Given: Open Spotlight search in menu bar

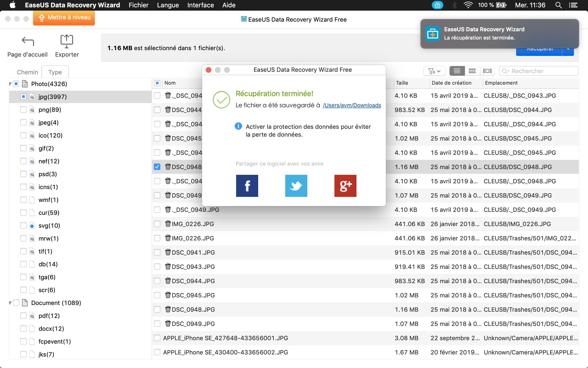Looking at the screenshot, I should (x=559, y=5).
